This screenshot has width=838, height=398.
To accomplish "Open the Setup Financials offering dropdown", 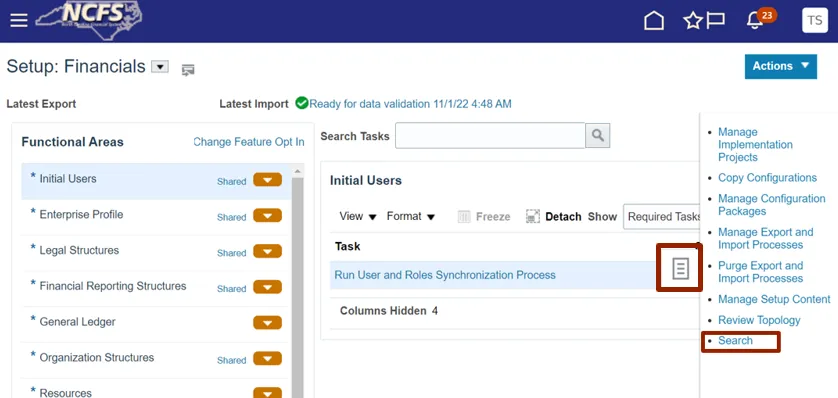I will [160, 67].
